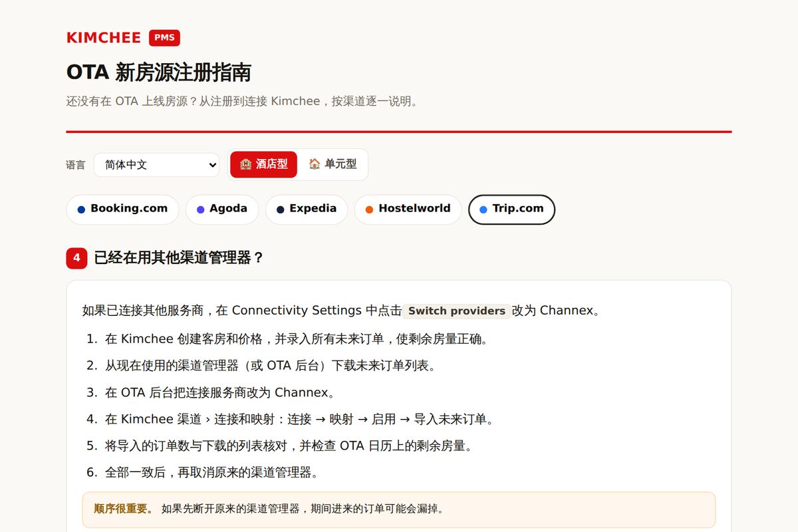The height and width of the screenshot is (532, 798).
Task: Switch property type to 酒店型
Action: (x=263, y=164)
